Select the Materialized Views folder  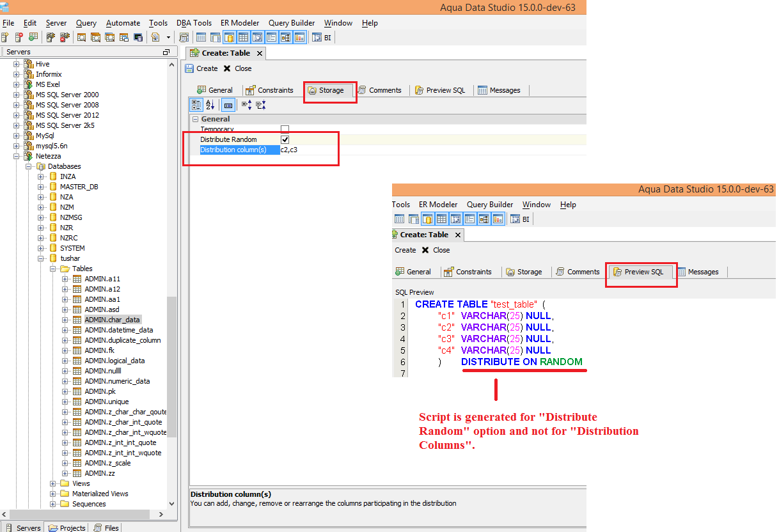click(x=100, y=494)
